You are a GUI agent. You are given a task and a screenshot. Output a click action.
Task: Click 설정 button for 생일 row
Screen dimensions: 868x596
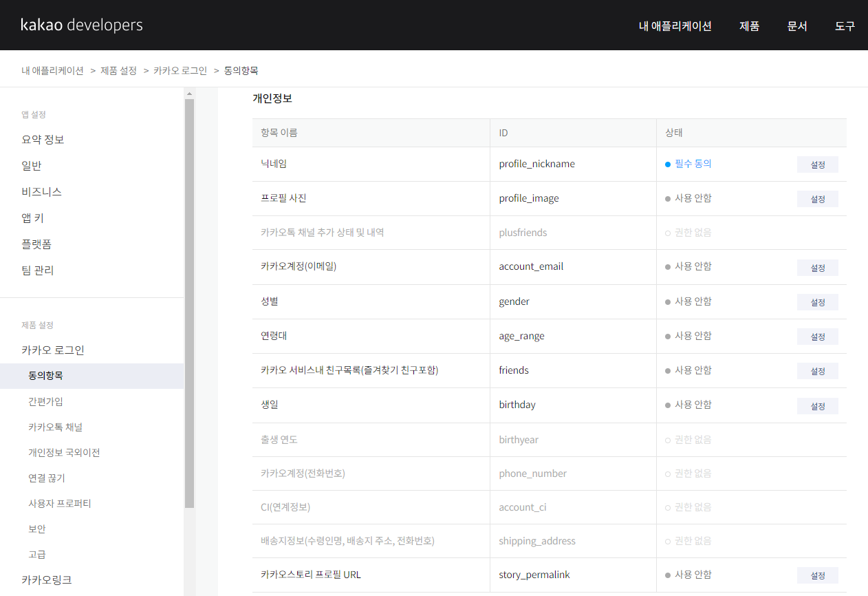(x=818, y=406)
